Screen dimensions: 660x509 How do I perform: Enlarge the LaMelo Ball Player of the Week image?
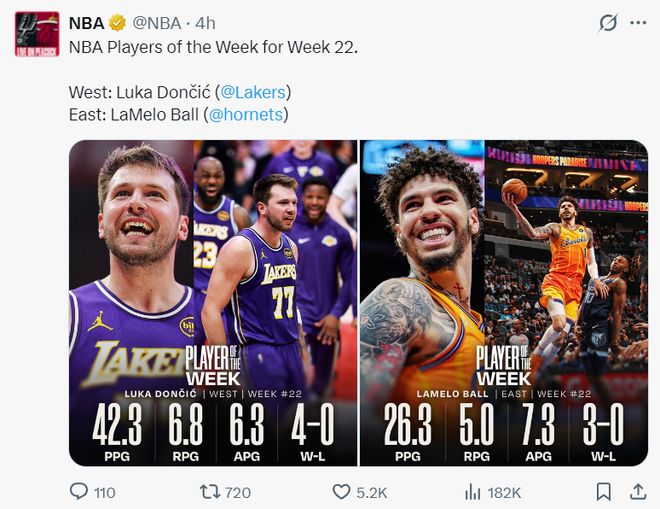[503, 302]
